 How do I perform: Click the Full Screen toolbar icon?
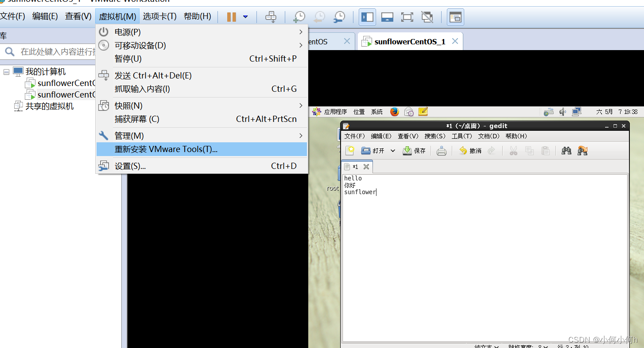[x=407, y=17]
